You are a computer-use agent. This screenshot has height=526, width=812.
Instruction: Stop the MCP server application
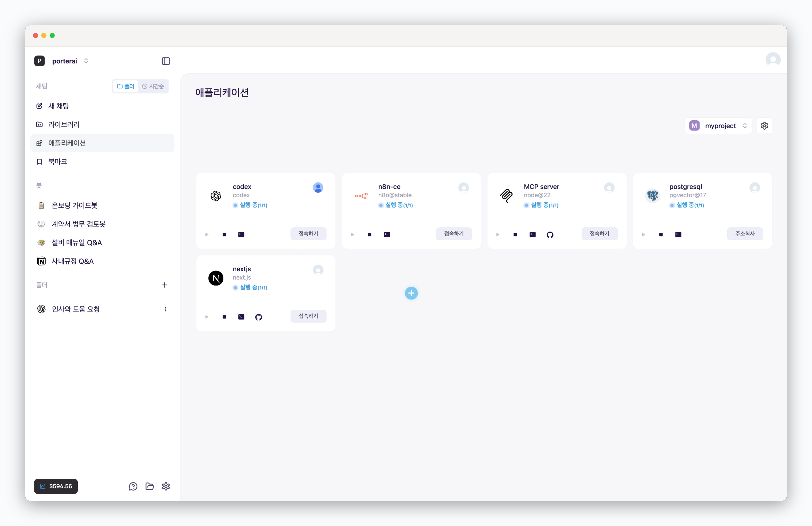point(515,235)
